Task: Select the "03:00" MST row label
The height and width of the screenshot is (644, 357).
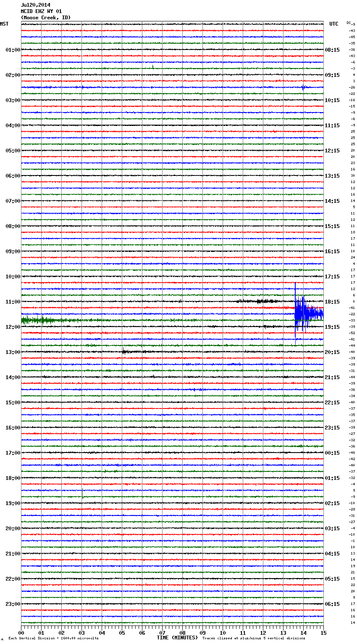Action: tap(13, 100)
